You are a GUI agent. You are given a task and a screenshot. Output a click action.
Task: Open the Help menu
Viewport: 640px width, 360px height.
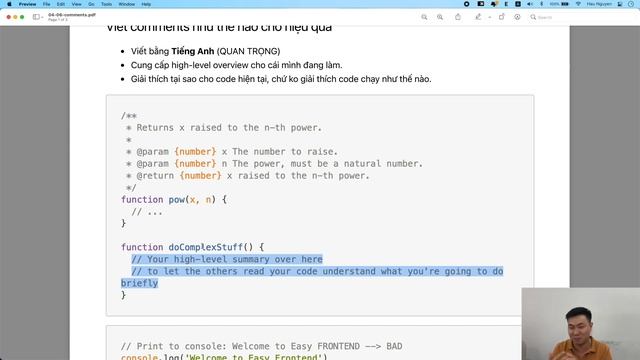click(146, 4)
